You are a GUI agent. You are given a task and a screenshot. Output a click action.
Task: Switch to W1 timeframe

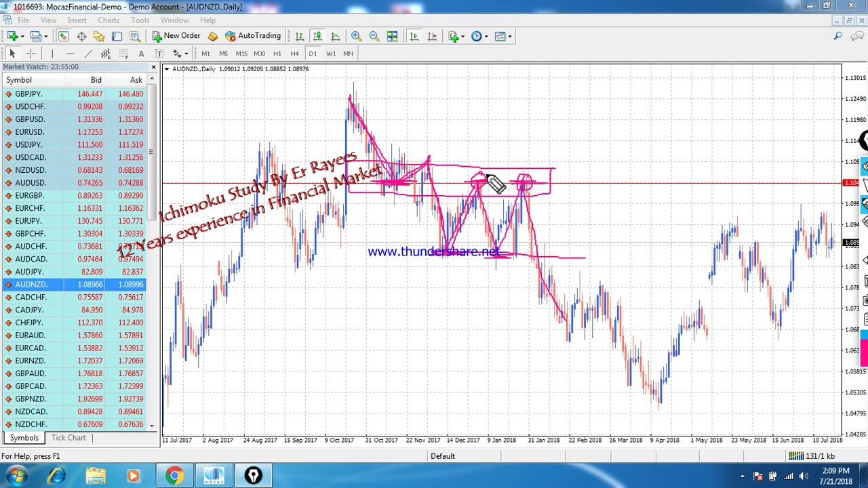point(331,54)
